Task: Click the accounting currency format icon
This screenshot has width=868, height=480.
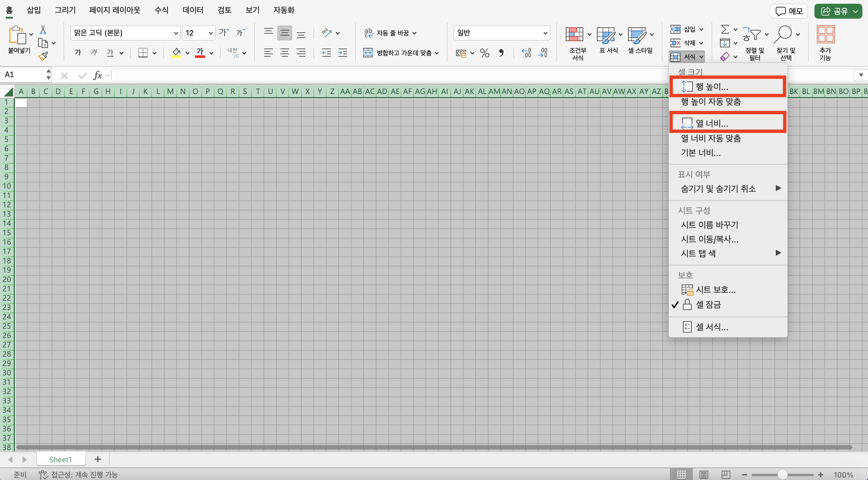Action: (x=461, y=53)
